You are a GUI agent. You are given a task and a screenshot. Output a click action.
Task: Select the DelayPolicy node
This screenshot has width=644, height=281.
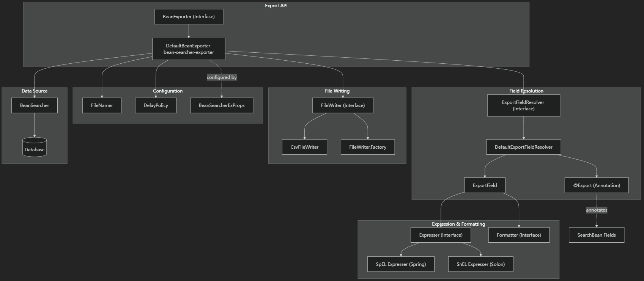(x=156, y=105)
